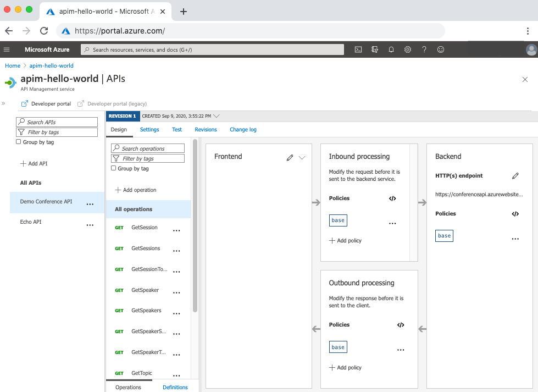Expand the revision dropdown chevron
This screenshot has width=538, height=392.
[x=216, y=116]
